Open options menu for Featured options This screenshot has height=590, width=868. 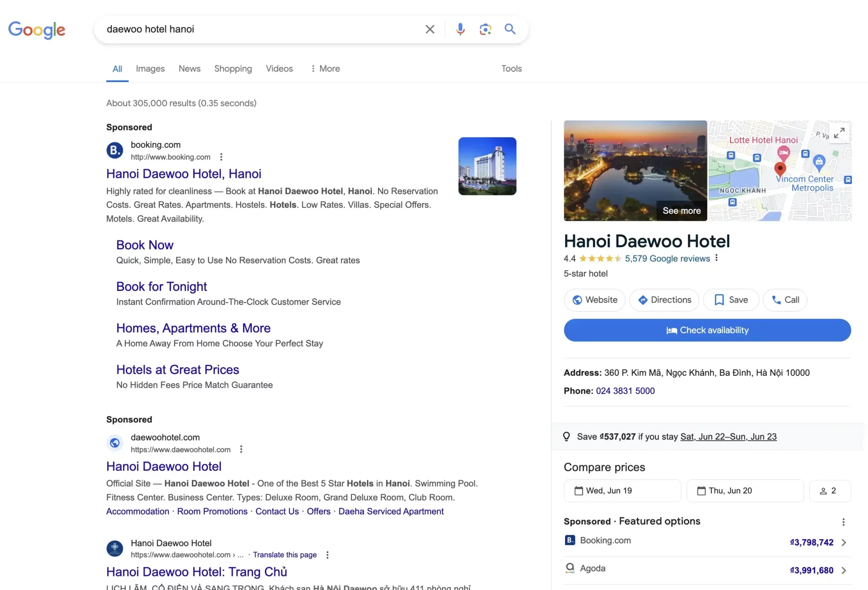pos(844,522)
